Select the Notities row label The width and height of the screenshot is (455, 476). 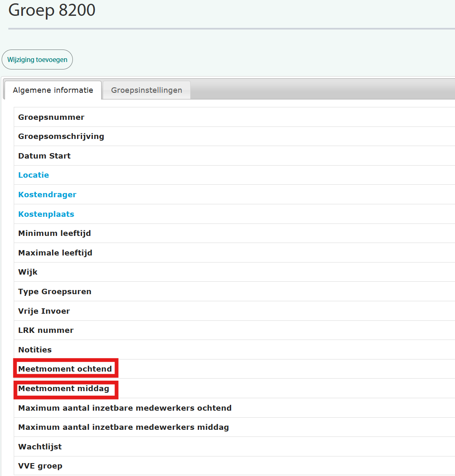[35, 350]
